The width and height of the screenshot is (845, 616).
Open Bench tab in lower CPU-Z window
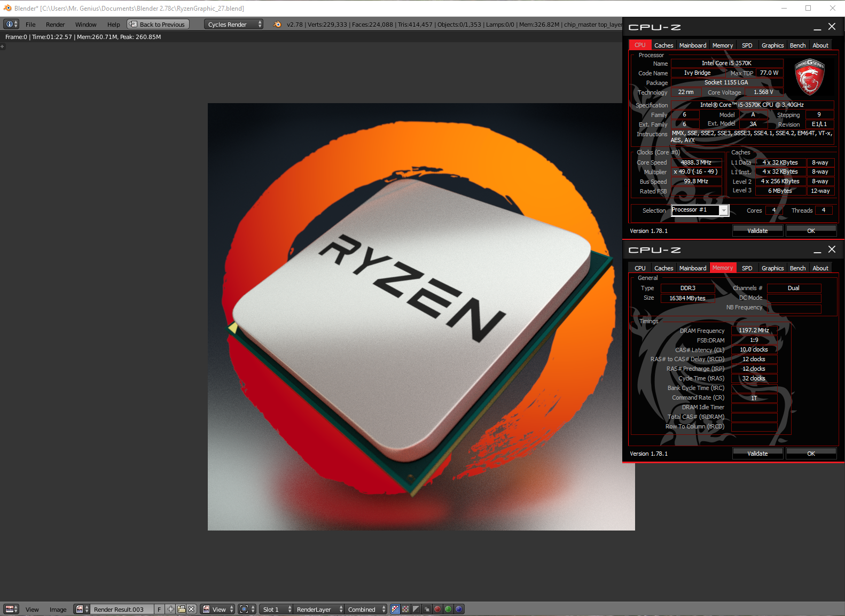coord(797,268)
